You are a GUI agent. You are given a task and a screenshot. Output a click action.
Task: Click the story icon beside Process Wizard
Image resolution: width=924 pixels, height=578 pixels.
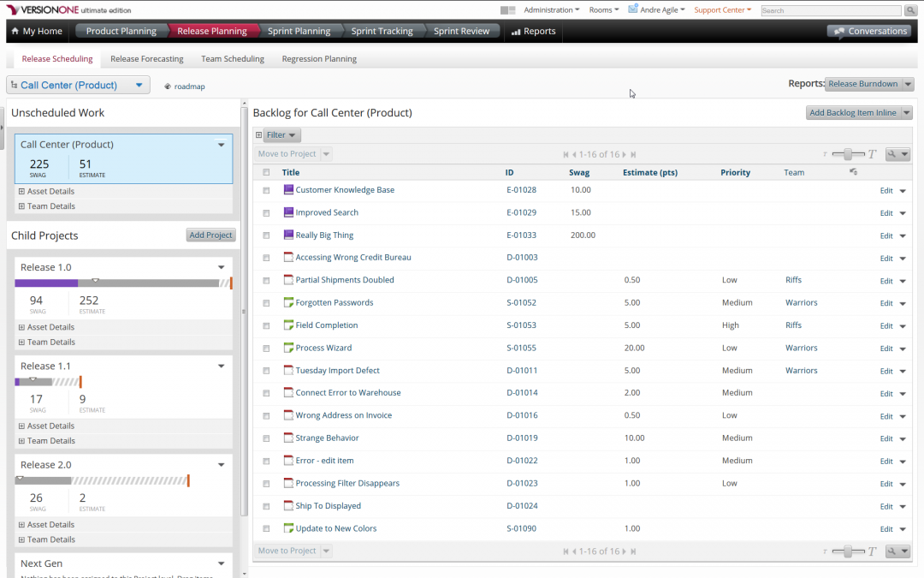[x=288, y=348]
